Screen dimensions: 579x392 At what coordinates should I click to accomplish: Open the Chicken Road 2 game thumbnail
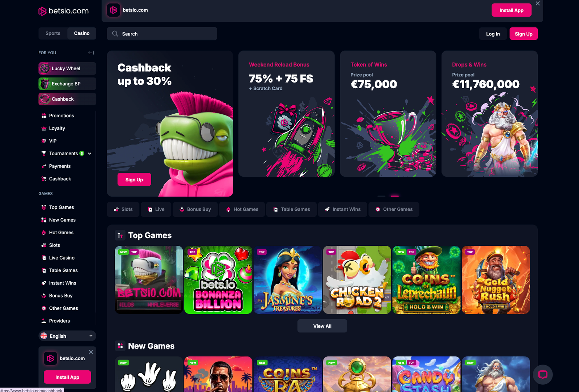click(357, 280)
